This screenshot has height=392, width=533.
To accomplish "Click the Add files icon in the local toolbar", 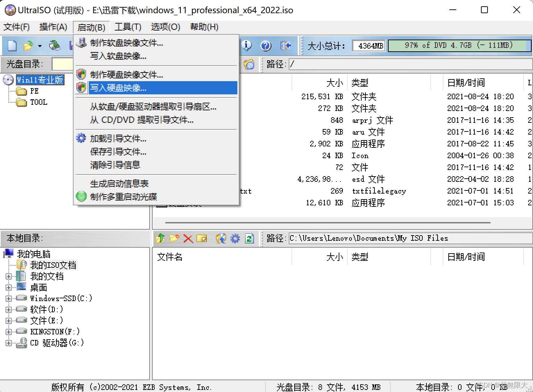I will click(x=221, y=238).
